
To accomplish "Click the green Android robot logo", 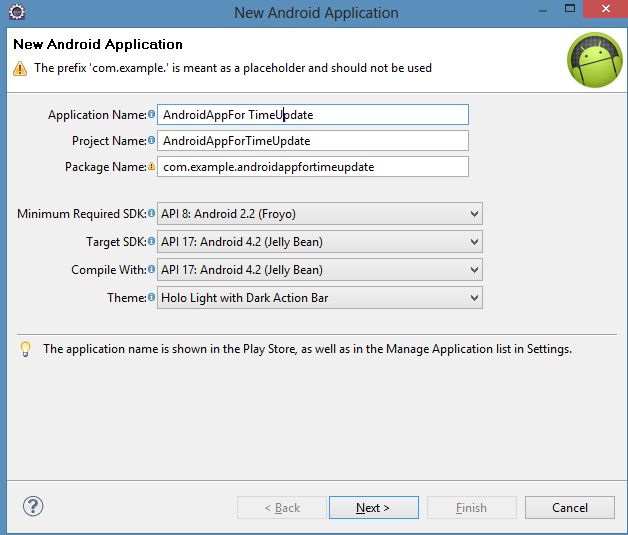I will (x=594, y=59).
